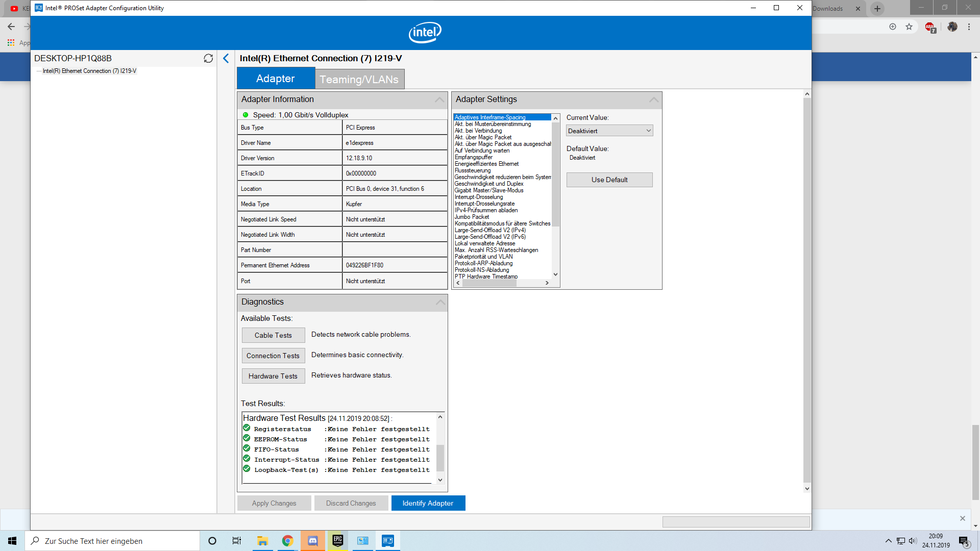Open notification center icon
This screenshot has width=980, height=551.
pyautogui.click(x=964, y=541)
